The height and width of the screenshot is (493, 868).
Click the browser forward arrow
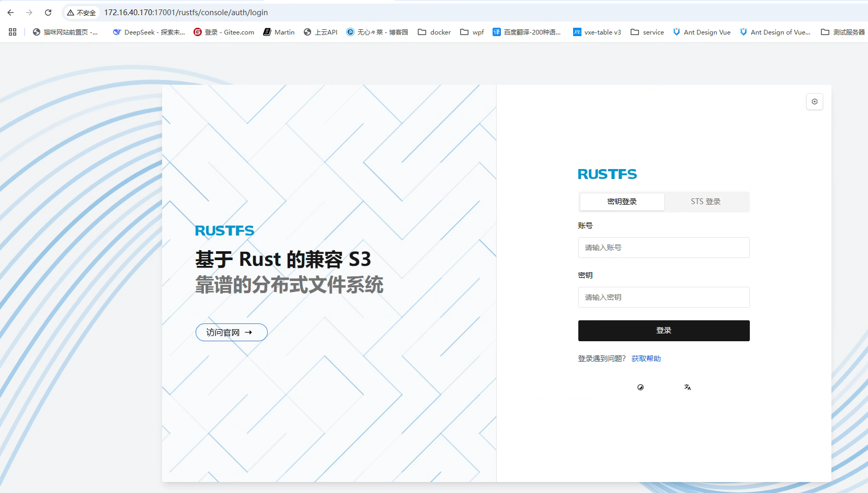tap(29, 13)
